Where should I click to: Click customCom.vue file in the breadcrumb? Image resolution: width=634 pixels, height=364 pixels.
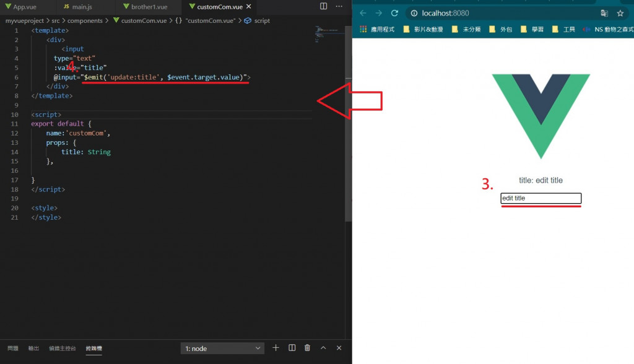(140, 20)
